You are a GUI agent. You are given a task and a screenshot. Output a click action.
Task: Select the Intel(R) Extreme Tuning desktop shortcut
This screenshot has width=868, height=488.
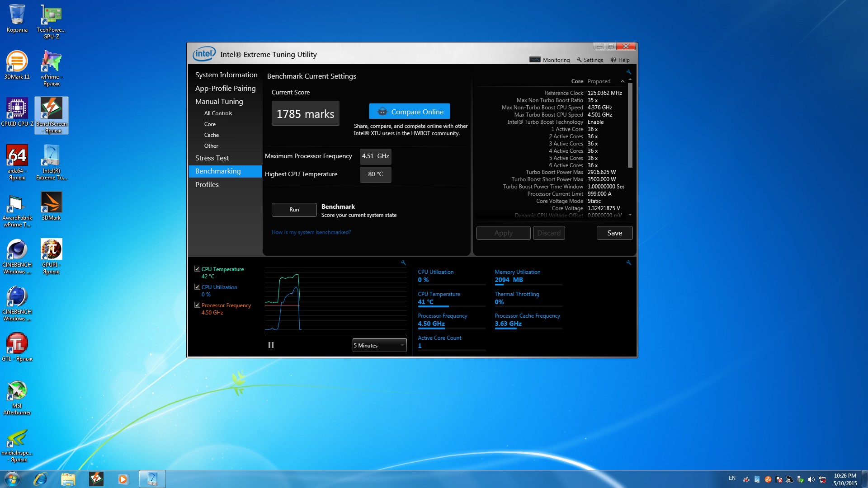51,162
